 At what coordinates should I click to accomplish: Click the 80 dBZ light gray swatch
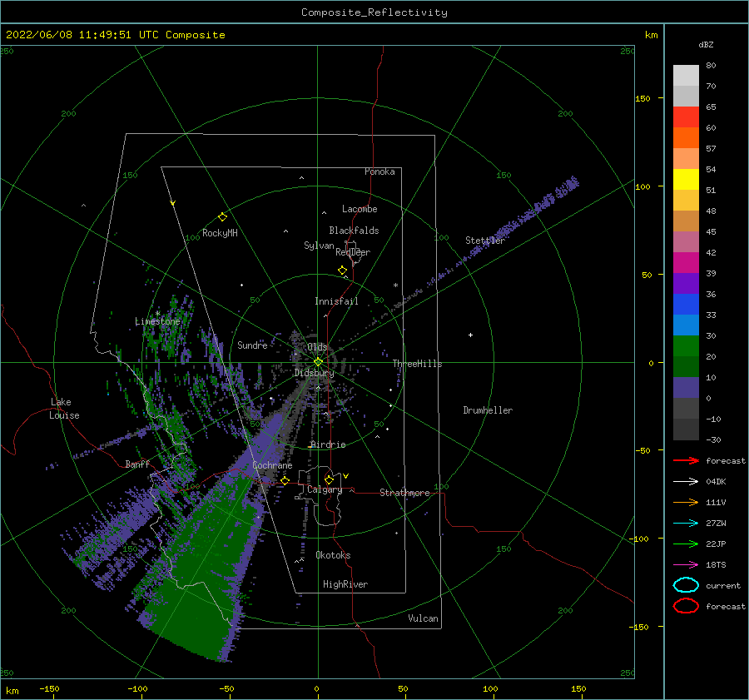pyautogui.click(x=686, y=76)
